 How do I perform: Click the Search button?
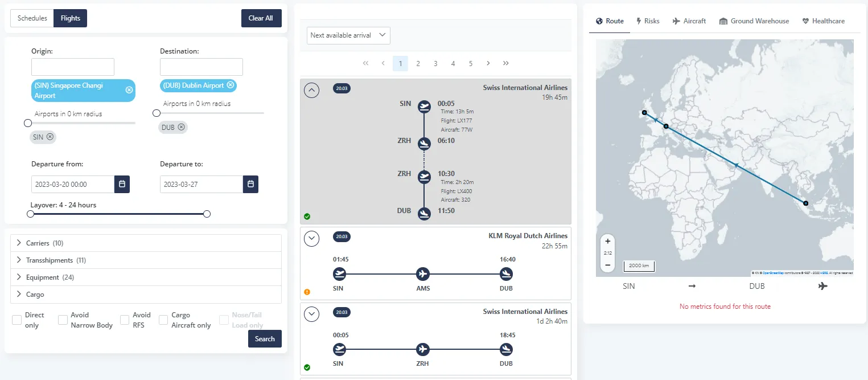[265, 338]
